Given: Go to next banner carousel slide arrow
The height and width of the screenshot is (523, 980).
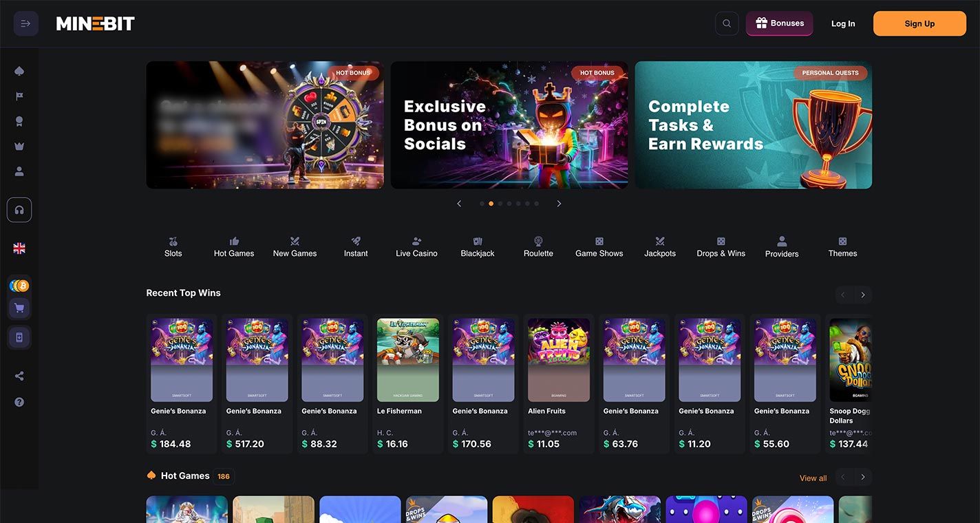Looking at the screenshot, I should (x=559, y=204).
